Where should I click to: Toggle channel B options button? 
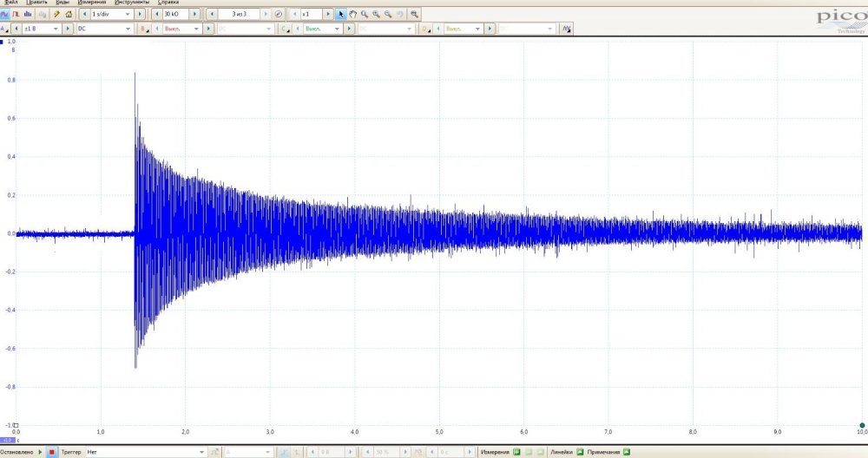tap(144, 29)
